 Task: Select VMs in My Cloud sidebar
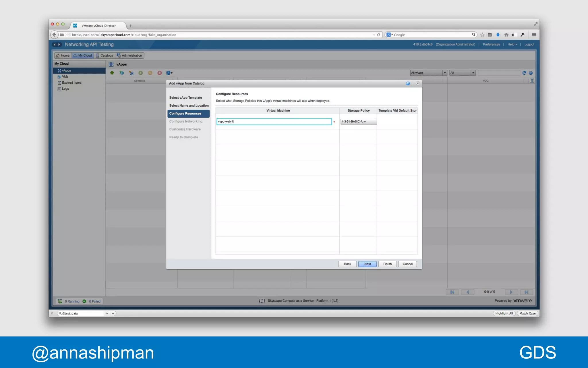[x=65, y=77]
